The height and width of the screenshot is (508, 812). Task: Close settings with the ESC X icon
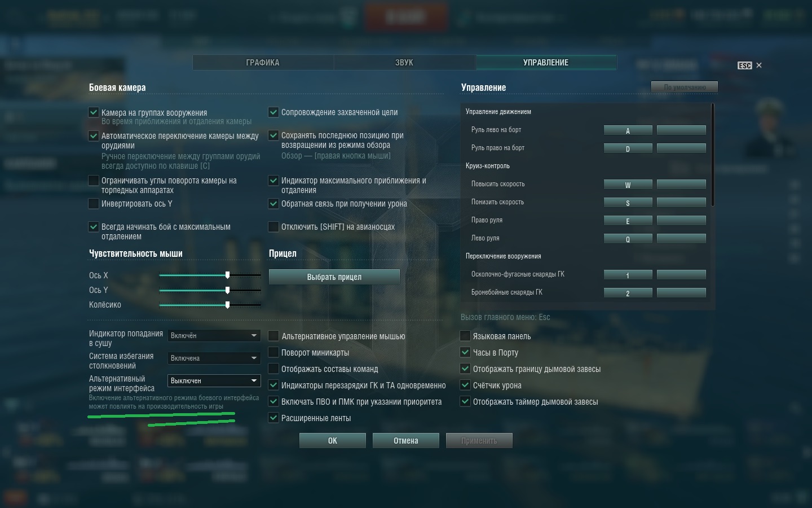pyautogui.click(x=751, y=65)
